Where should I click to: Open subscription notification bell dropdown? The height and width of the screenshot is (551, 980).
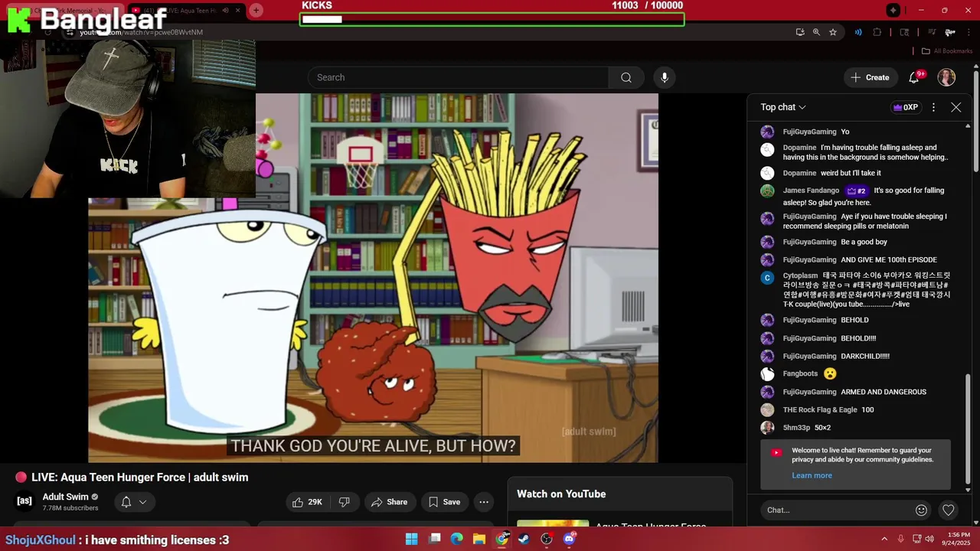click(x=133, y=502)
